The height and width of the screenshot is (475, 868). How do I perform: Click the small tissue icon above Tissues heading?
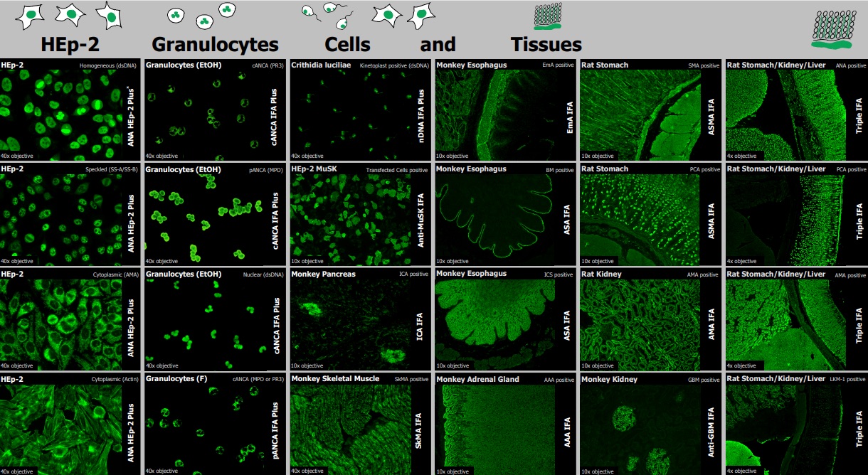548,18
